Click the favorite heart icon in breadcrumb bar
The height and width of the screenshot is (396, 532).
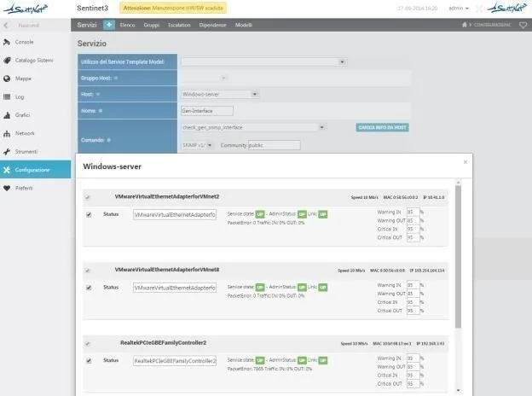click(523, 25)
